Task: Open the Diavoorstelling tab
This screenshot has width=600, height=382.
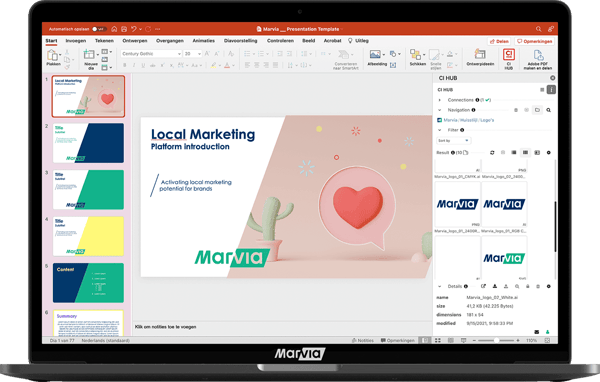Action: click(241, 41)
